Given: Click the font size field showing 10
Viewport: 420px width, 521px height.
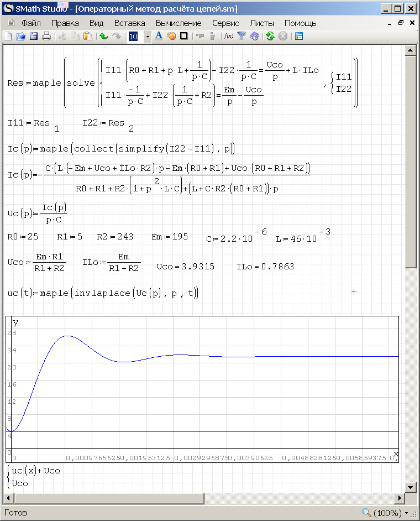Looking at the screenshot, I should [134, 37].
